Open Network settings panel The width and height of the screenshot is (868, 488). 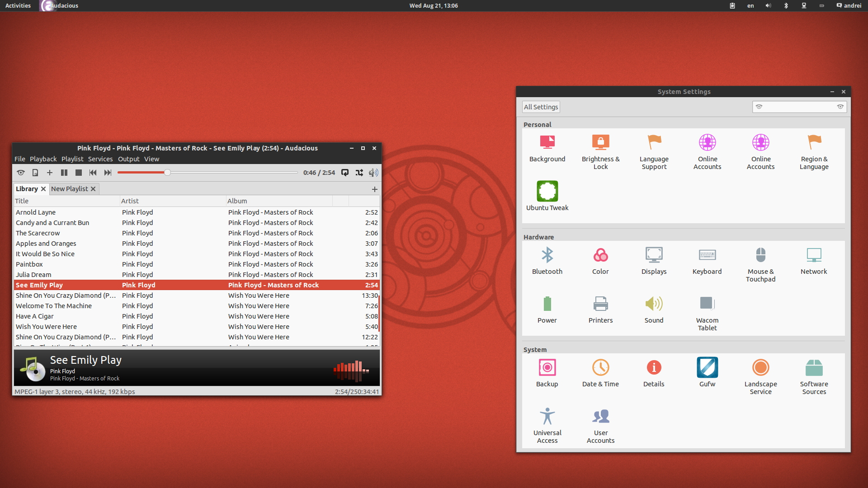click(814, 261)
